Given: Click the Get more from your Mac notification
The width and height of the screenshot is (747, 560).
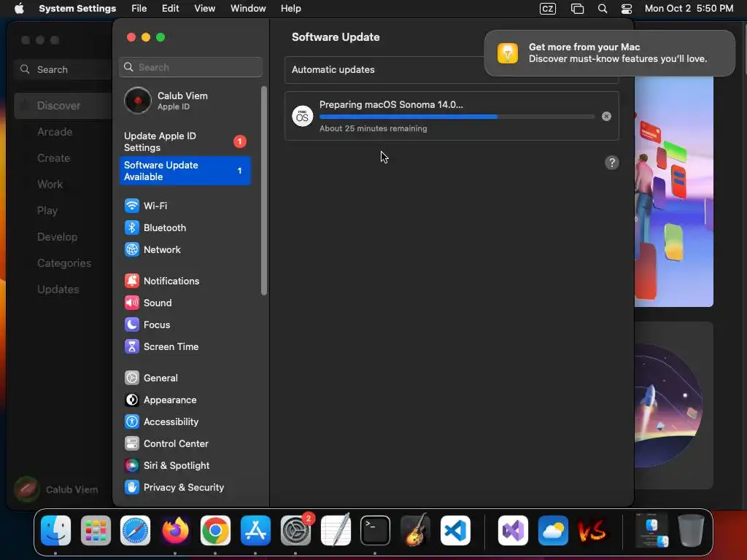Looking at the screenshot, I should click(x=610, y=52).
